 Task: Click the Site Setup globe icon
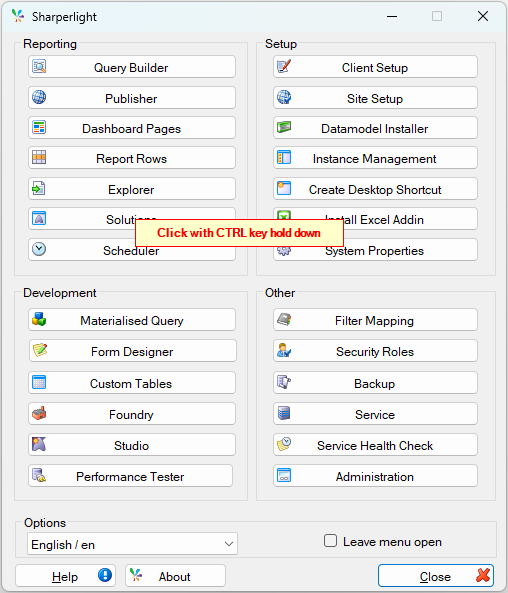coord(284,97)
